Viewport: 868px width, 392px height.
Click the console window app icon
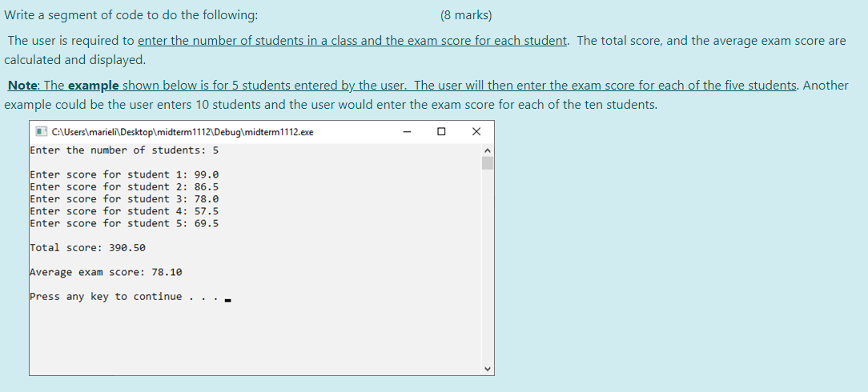[x=41, y=131]
